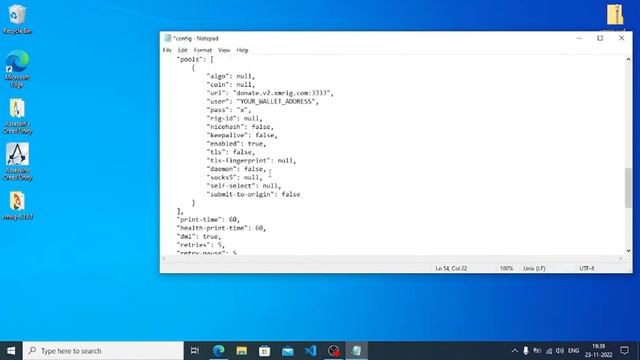Click the "enabled": true line
Image resolution: width=640 pixels, height=360 pixels.
point(236,144)
